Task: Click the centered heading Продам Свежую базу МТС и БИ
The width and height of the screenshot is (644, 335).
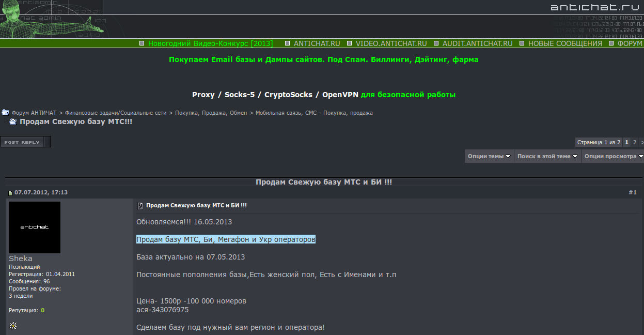Action: (324, 182)
